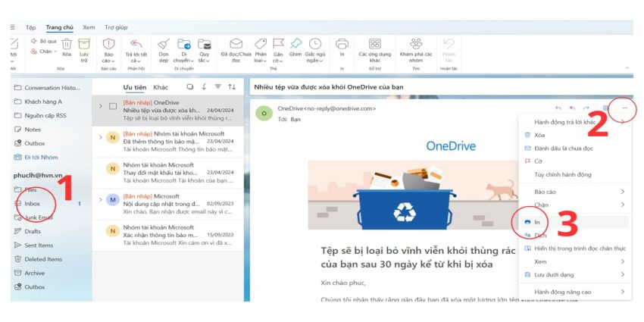Click the Lưu trữ archive icon
Image resolution: width=644 pixels, height=322 pixels.
(84, 43)
